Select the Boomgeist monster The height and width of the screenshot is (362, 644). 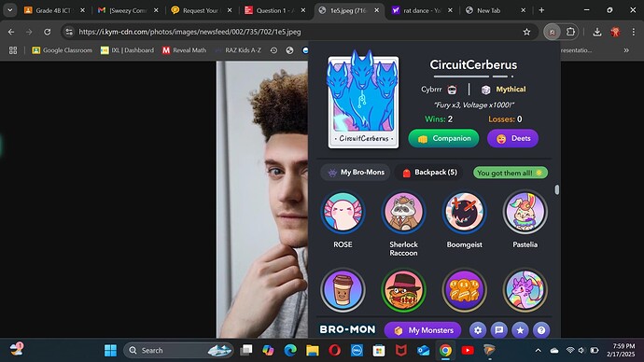(x=464, y=212)
